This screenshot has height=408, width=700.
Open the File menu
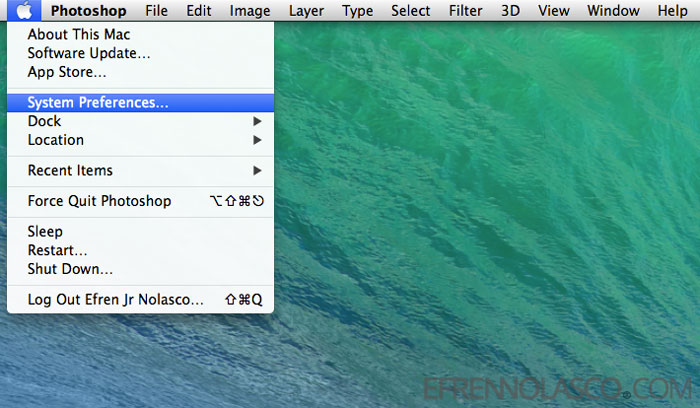point(156,10)
